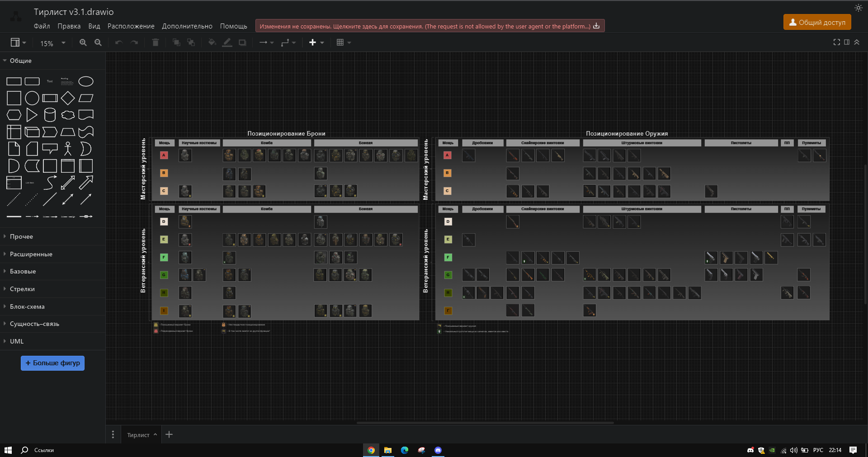This screenshot has height=457, width=868.
Task: Select the Тирлист page tab
Action: pos(142,435)
